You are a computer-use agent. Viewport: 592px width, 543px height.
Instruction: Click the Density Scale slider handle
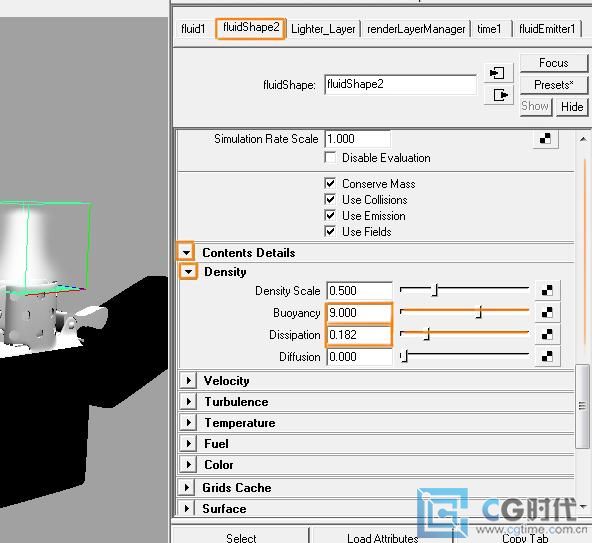(435, 290)
